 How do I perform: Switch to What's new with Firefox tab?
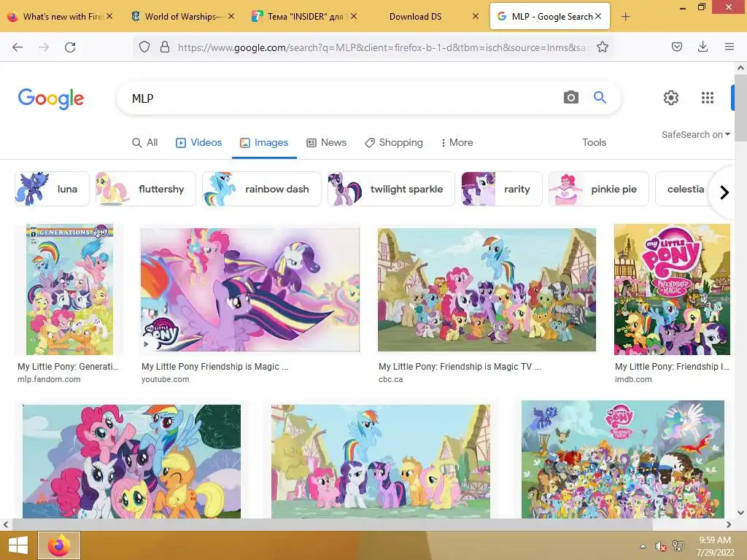click(61, 16)
